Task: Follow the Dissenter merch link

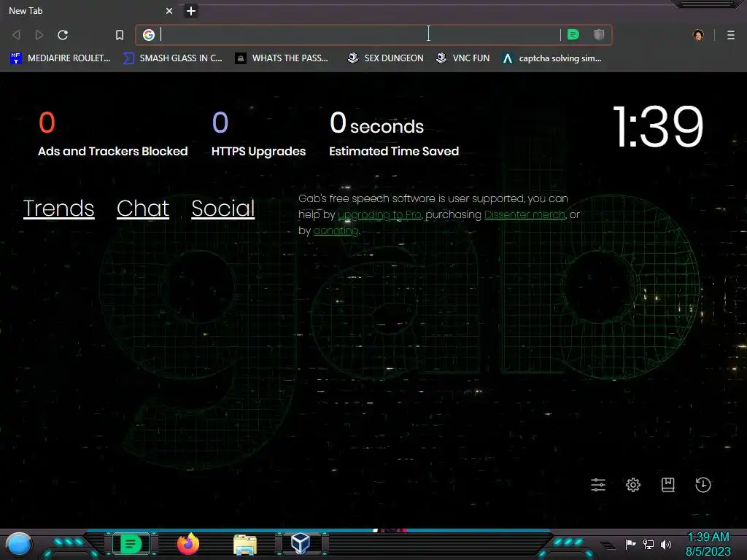Action: (x=525, y=215)
